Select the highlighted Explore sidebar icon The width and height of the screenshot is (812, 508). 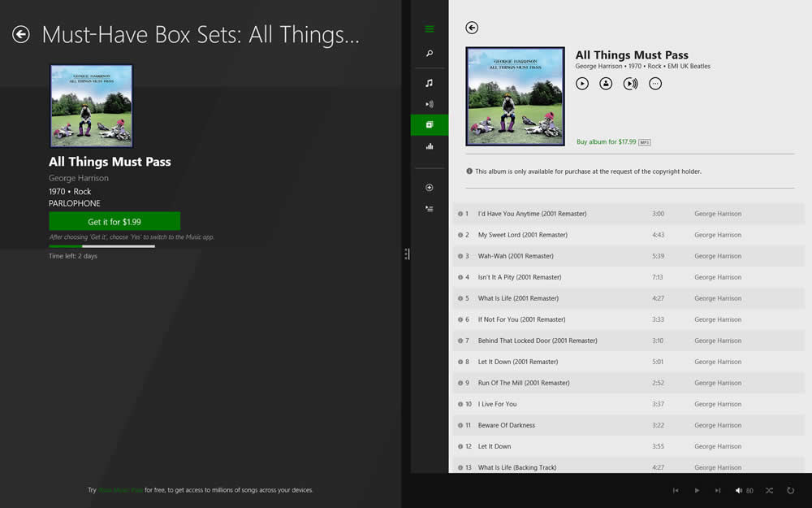coord(430,125)
